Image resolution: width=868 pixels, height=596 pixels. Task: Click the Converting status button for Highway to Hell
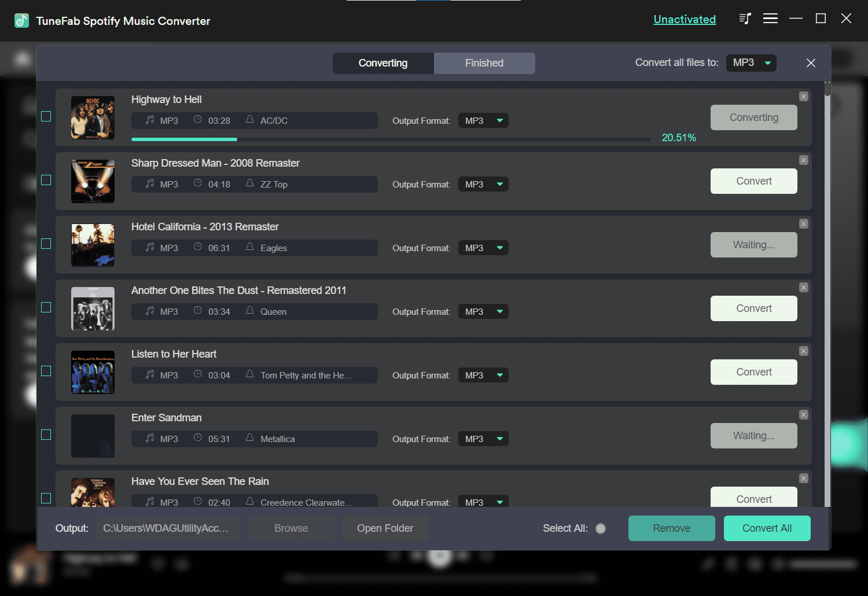pos(754,117)
